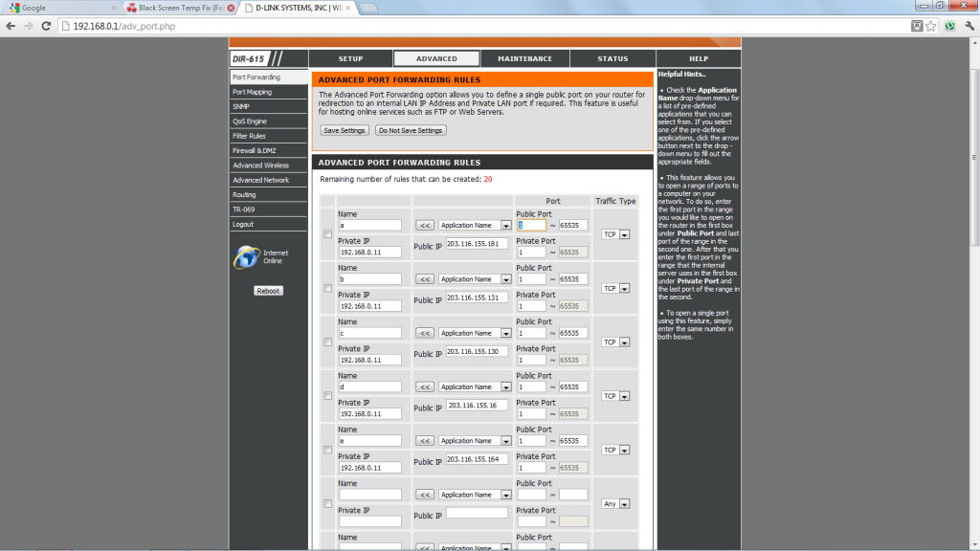980x551 pixels.
Task: Close the D-LINK SYSTEMS tab
Action: point(348,8)
